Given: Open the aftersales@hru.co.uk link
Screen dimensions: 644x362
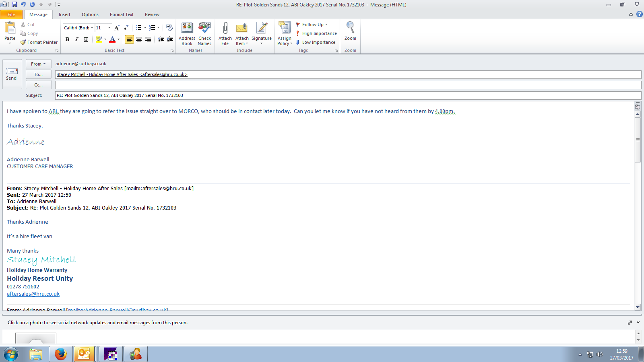Looking at the screenshot, I should tap(33, 294).
